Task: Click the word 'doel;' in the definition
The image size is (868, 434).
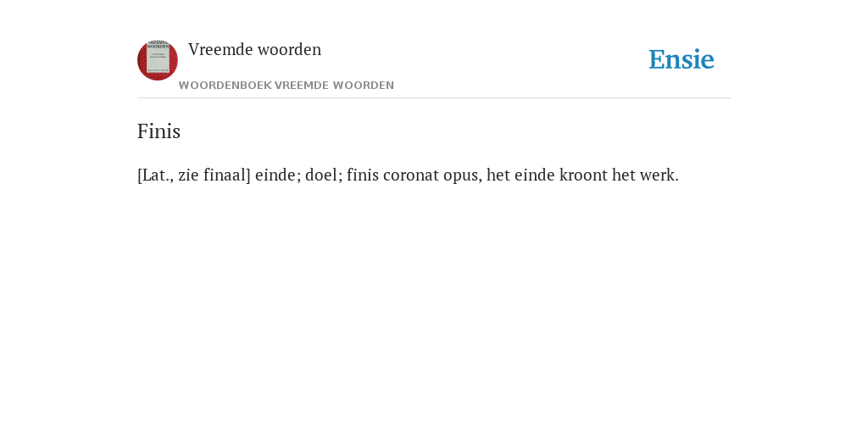Action: [x=324, y=175]
